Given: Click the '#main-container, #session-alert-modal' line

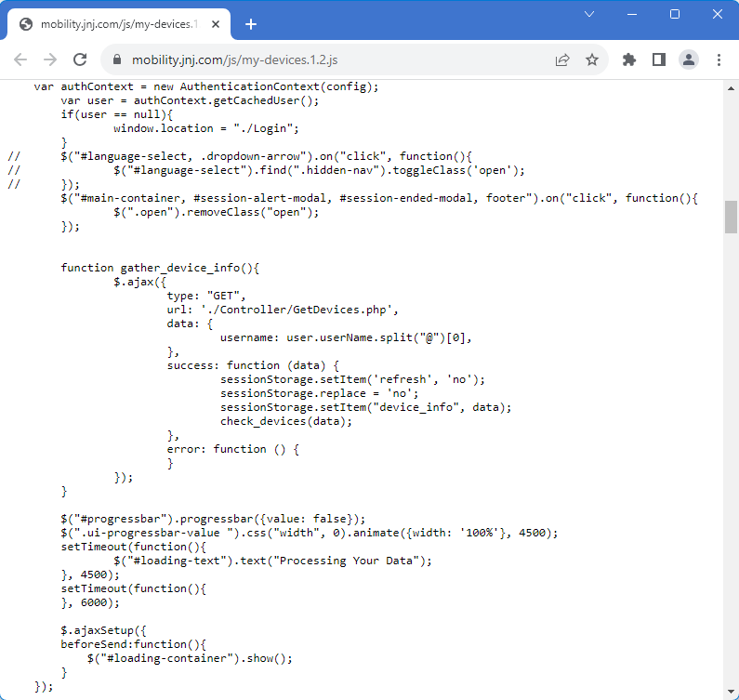Looking at the screenshot, I should (x=379, y=198).
